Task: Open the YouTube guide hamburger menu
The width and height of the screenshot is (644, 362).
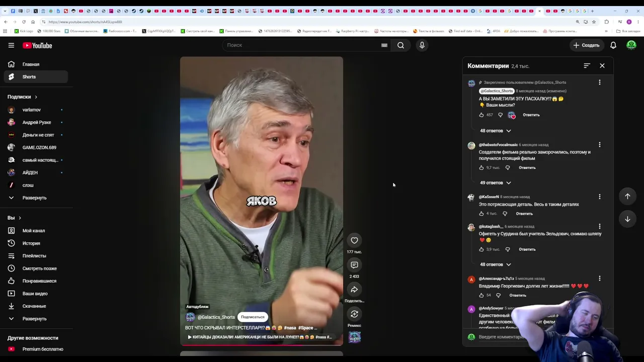Action: pyautogui.click(x=11, y=45)
